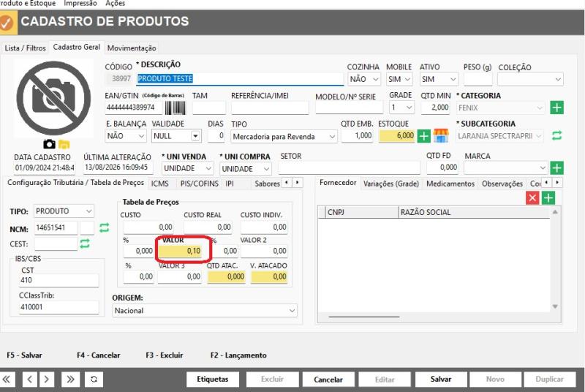Viewport: 585px width, 392px height.
Task: Click the camera icon below product photo
Action: point(49,144)
